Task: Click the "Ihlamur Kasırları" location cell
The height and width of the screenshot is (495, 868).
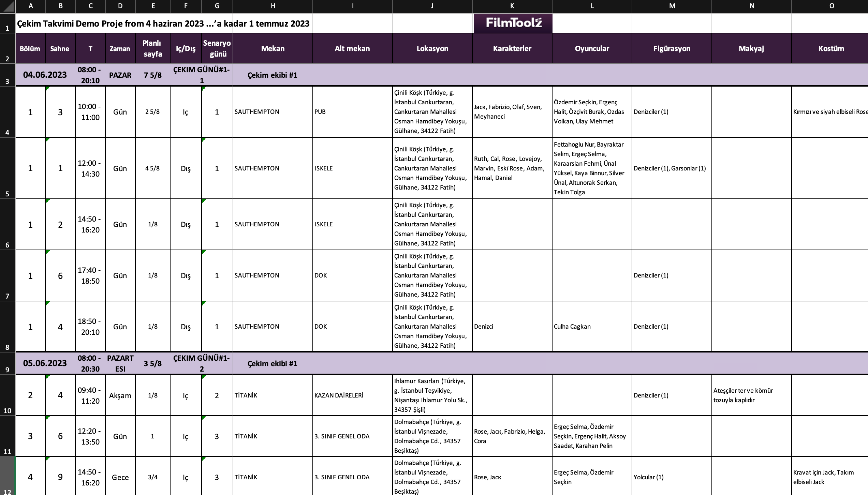Action: [432, 395]
